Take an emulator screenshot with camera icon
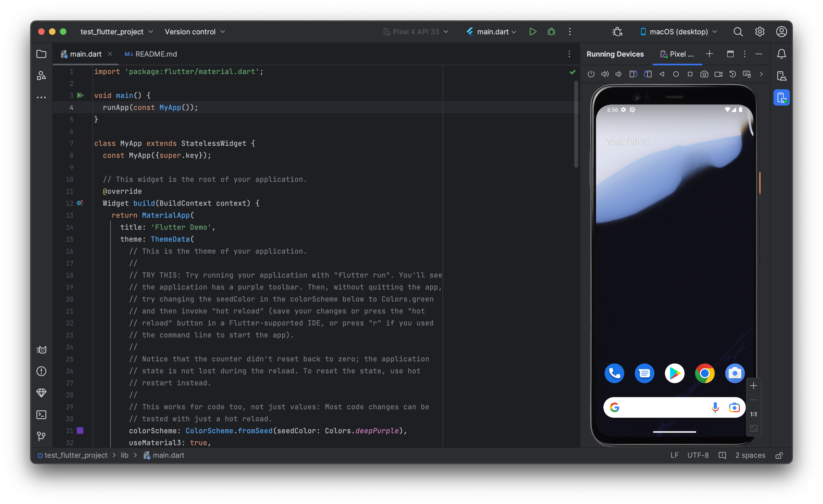 pyautogui.click(x=704, y=74)
